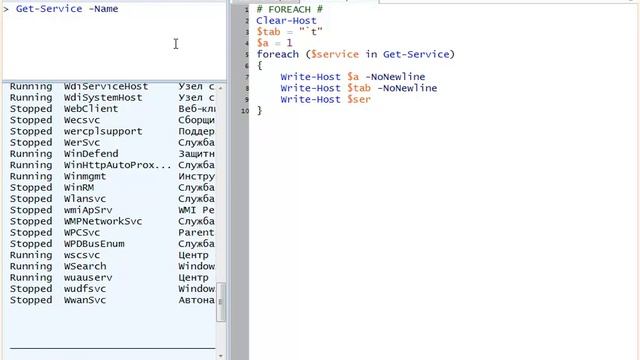Click the Wecsvc service name
This screenshot has height=360, width=640.
pyautogui.click(x=82, y=120)
